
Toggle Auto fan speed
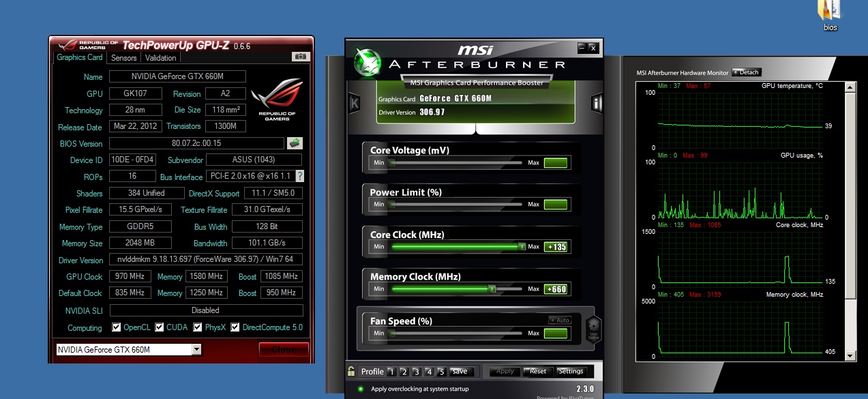pyautogui.click(x=560, y=320)
